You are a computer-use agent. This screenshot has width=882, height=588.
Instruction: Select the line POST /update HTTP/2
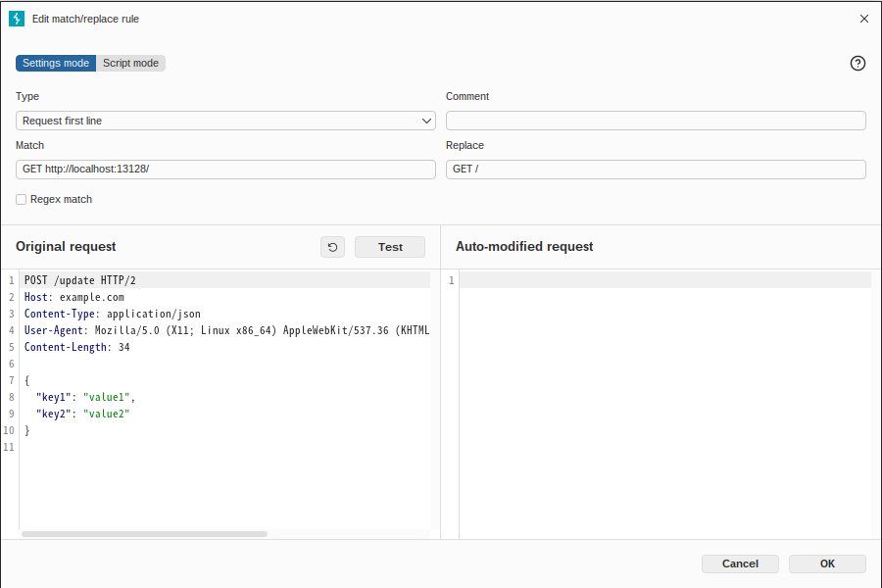click(x=80, y=280)
